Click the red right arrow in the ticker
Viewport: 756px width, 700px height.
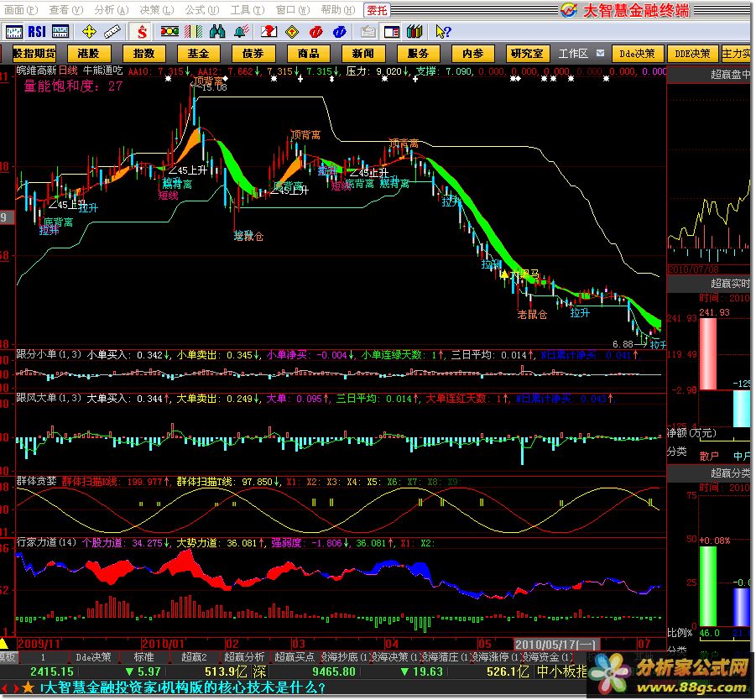(x=16, y=688)
